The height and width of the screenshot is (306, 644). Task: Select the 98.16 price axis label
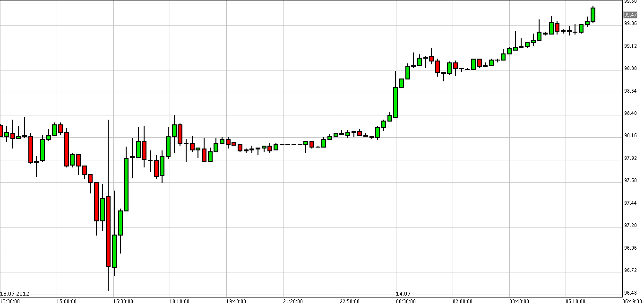pos(630,135)
